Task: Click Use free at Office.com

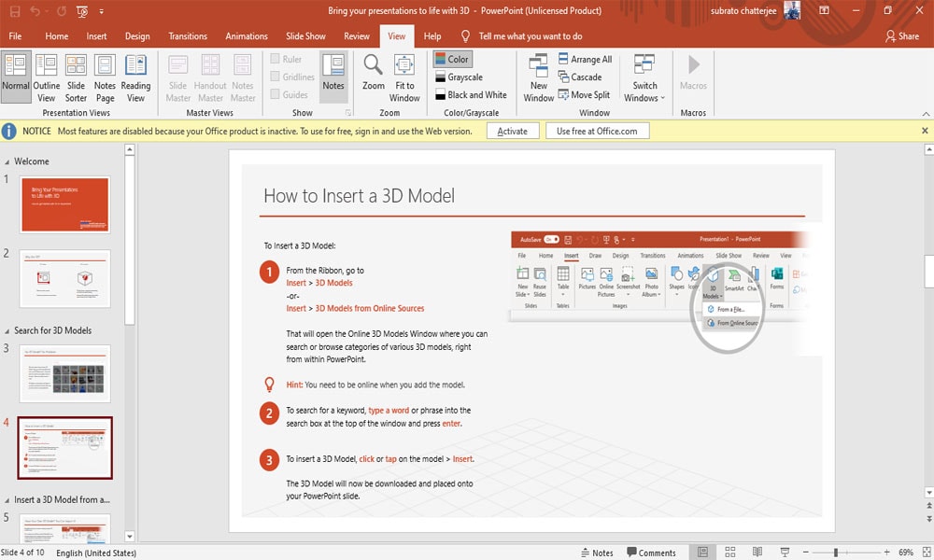Action: tap(597, 131)
